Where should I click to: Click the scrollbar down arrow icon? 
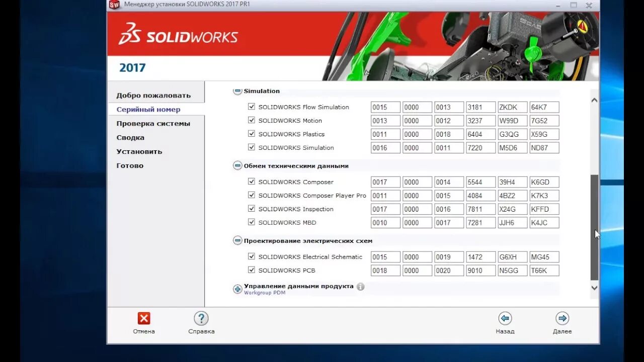pos(594,288)
